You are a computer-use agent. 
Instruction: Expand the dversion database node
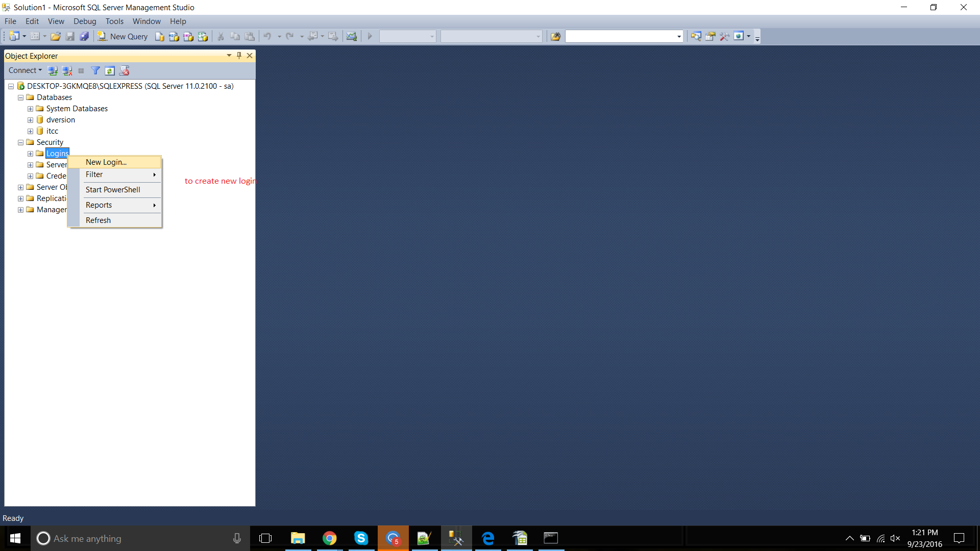coord(31,120)
